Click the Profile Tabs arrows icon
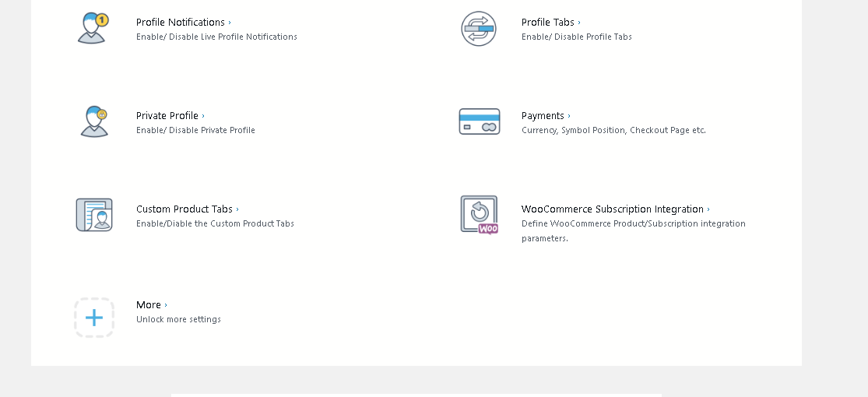 tap(478, 29)
